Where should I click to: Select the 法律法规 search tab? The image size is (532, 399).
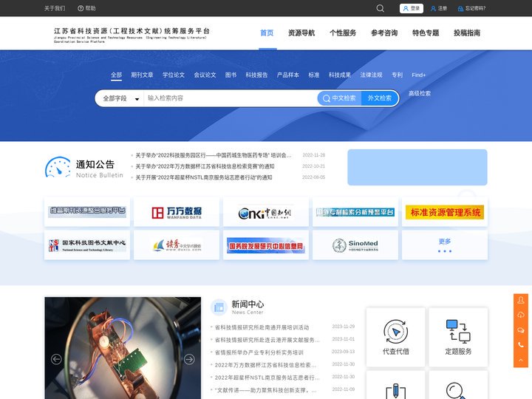coord(371,75)
